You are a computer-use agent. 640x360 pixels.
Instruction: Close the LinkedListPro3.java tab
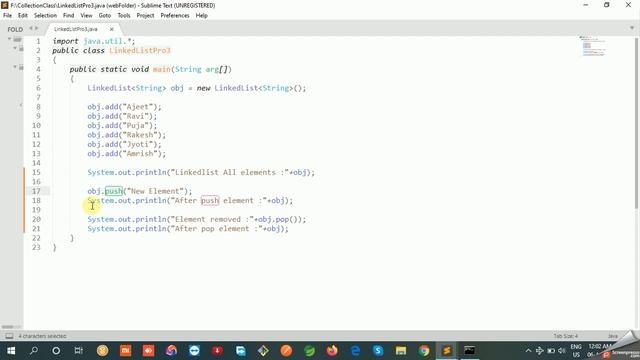[x=111, y=29]
